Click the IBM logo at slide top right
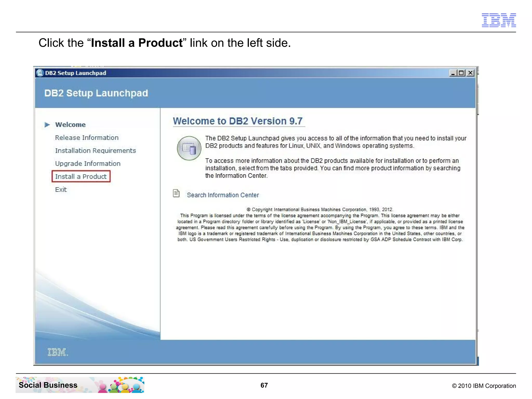The height and width of the screenshot is (399, 532). [499, 20]
